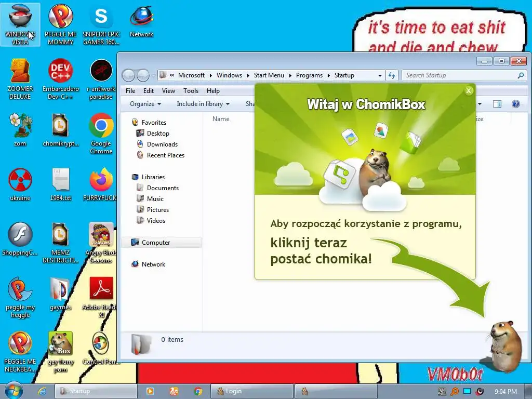Screen dimensions: 532x399
Task: Launch Angry Birds Seasons from desktop
Action: click(x=101, y=243)
